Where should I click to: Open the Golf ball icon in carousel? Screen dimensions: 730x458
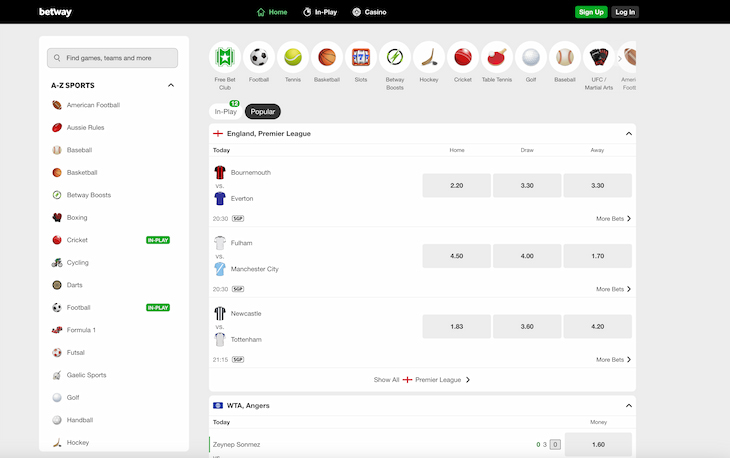tap(531, 57)
